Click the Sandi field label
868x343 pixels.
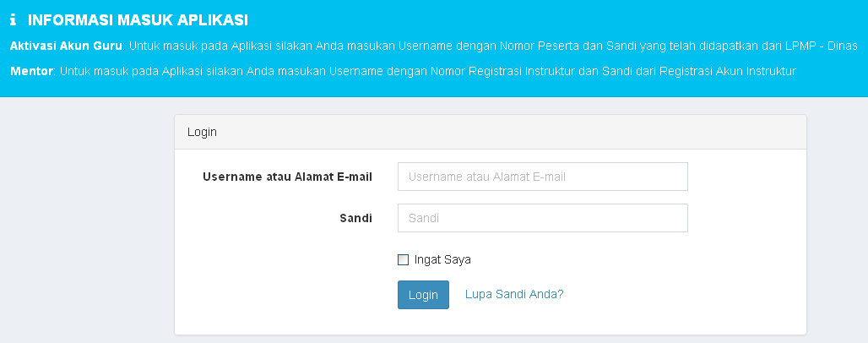(x=355, y=218)
